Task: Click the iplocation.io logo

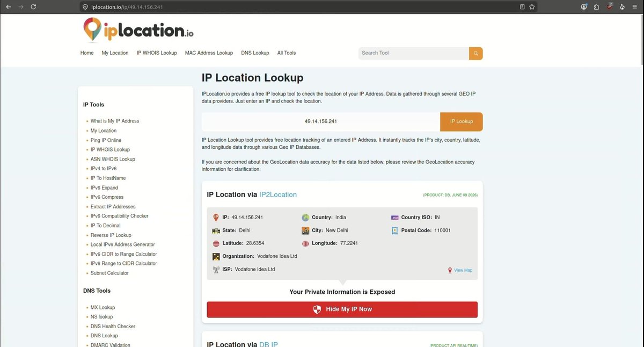Action: point(138,30)
